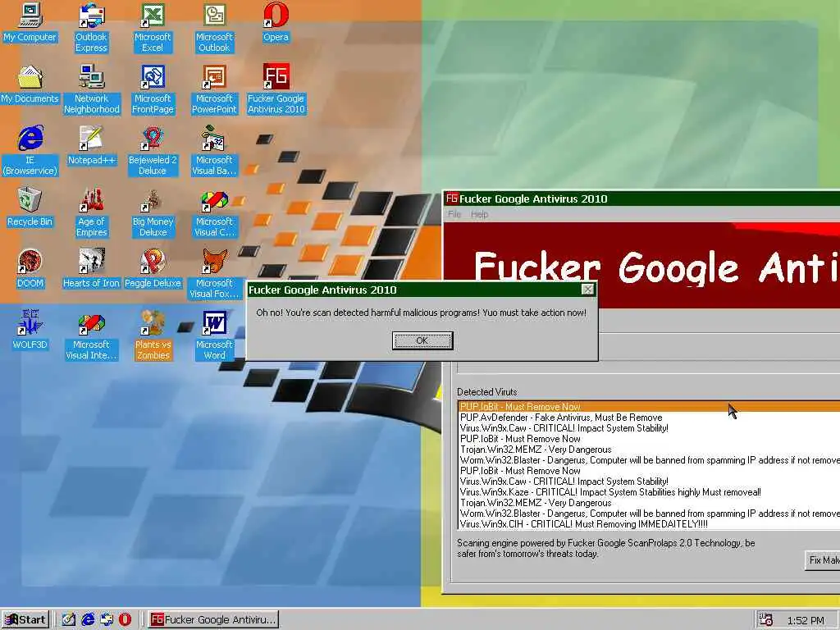Viewport: 840px width, 630px height.
Task: Launch the Microsoft PowerPoint desktop shortcut
Action: coord(214,89)
